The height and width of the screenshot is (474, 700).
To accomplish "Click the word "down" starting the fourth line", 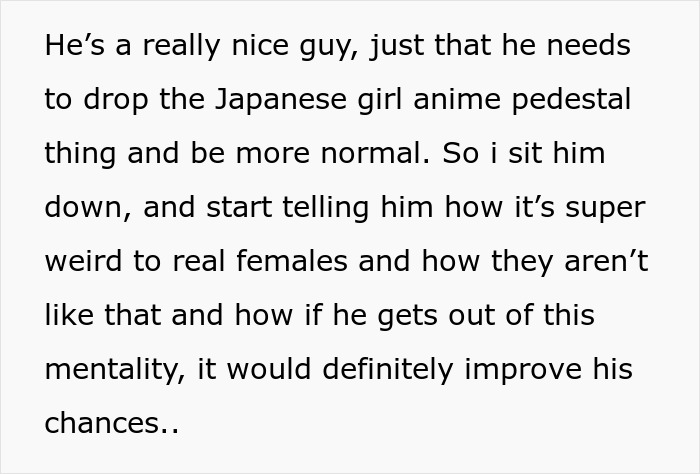I will 86,208.
